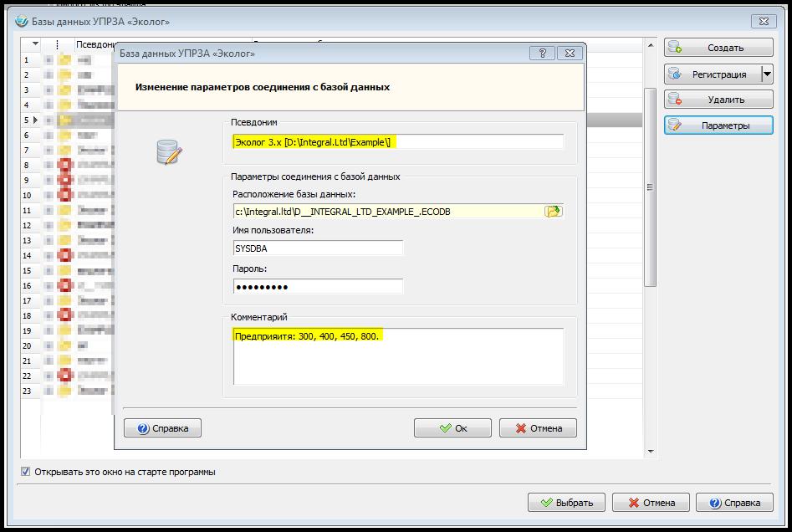Image resolution: width=792 pixels, height=532 pixels.
Task: Expand the Регистрация button dropdown arrow
Action: click(x=767, y=74)
